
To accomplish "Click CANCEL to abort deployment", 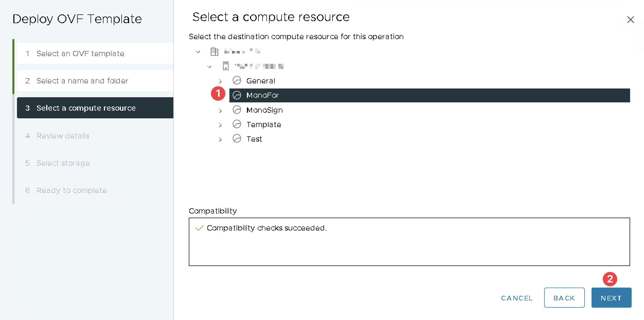I will pyautogui.click(x=517, y=298).
